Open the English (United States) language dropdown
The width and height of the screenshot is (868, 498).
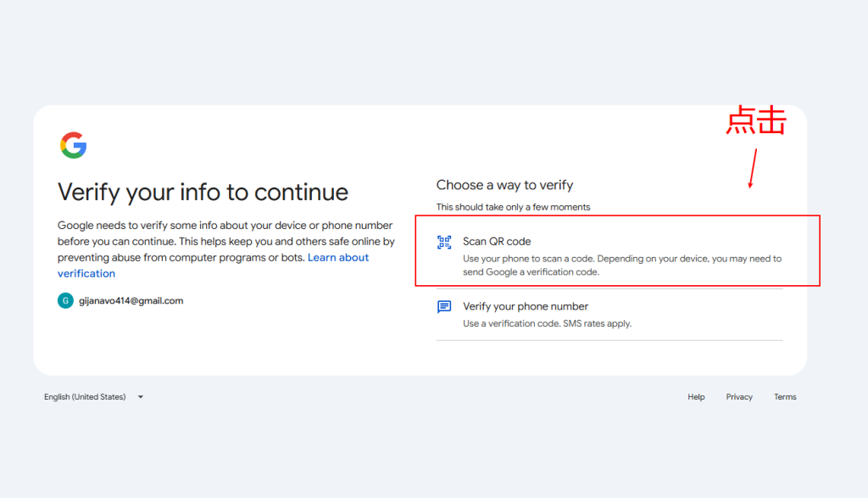(x=93, y=397)
